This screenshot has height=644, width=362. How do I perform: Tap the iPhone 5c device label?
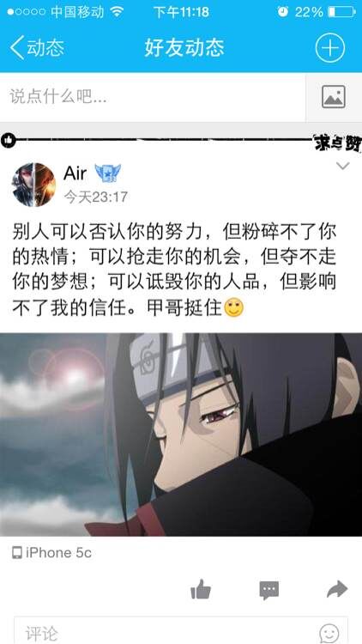coord(51,553)
